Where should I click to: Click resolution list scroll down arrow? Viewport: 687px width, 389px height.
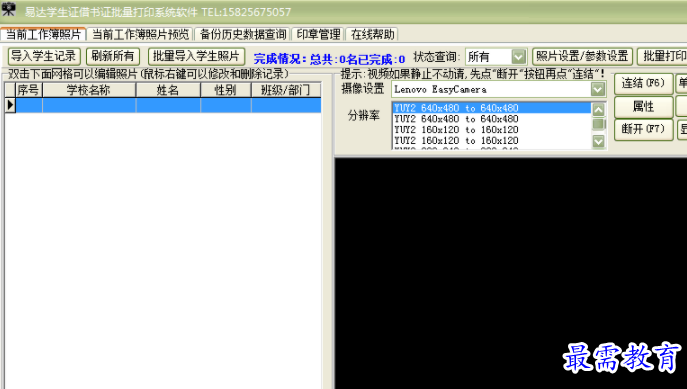coord(598,141)
